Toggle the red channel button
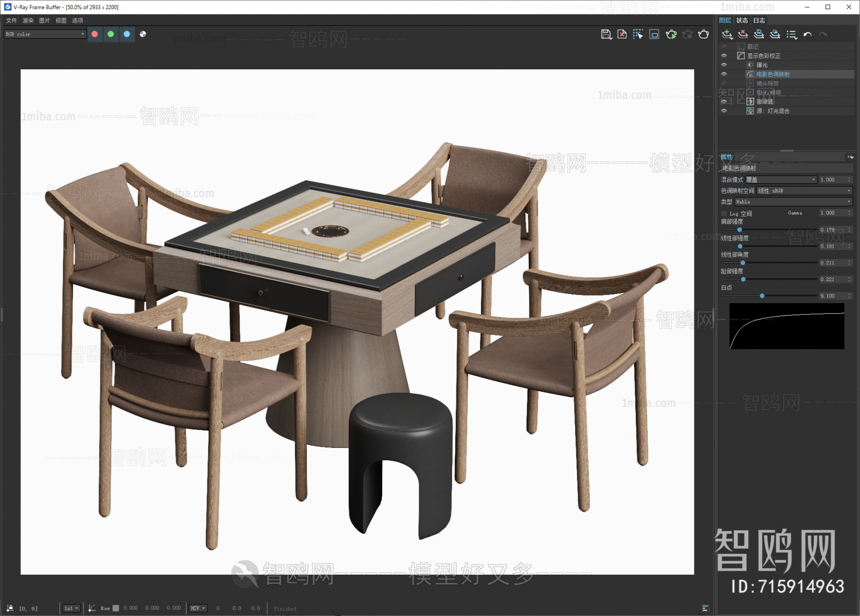The image size is (860, 616). (95, 34)
